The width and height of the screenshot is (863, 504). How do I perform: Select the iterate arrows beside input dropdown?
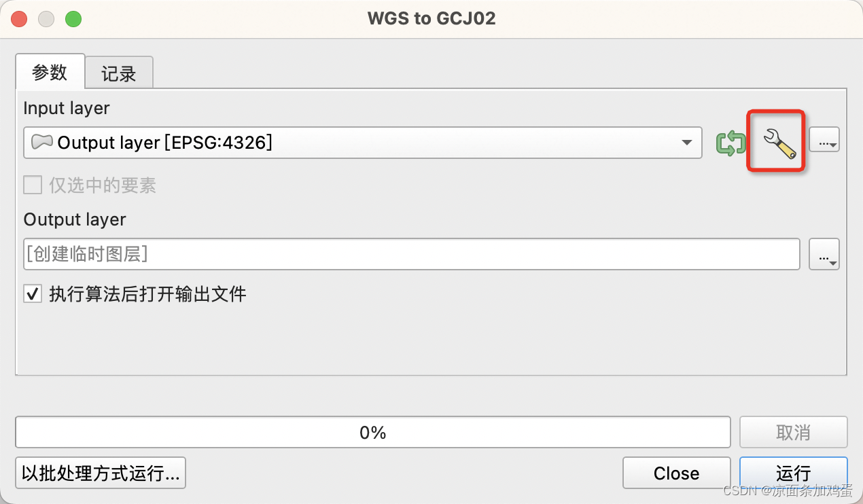[730, 142]
